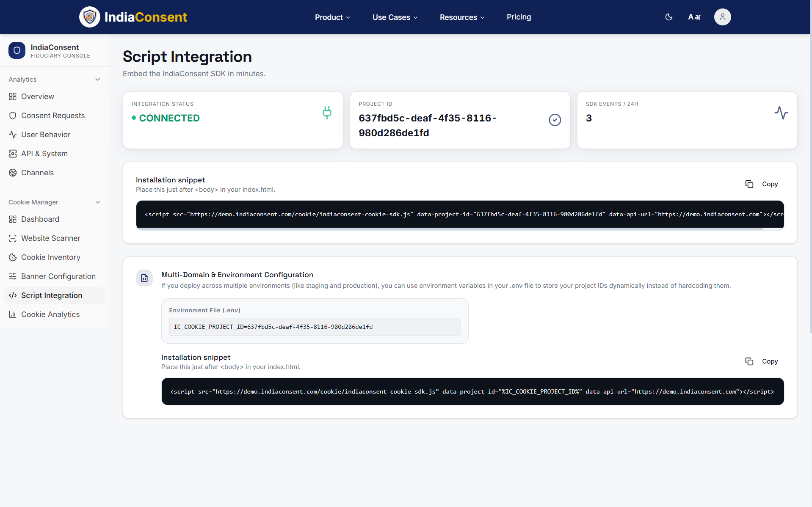The height and width of the screenshot is (507, 812).
Task: Click the Cookie Analytics bar chart icon
Action: pos(13,314)
